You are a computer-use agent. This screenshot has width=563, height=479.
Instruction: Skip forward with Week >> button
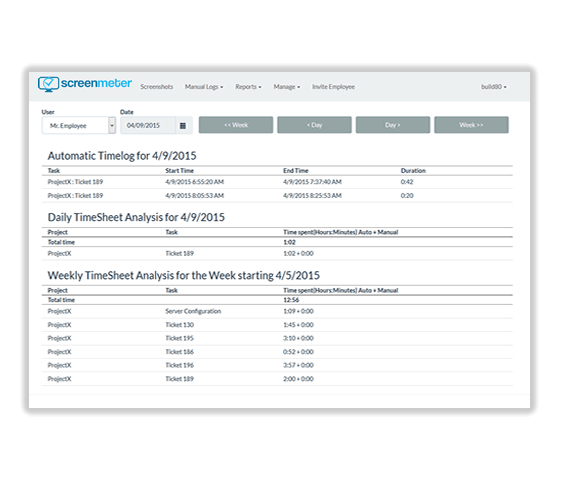[471, 125]
